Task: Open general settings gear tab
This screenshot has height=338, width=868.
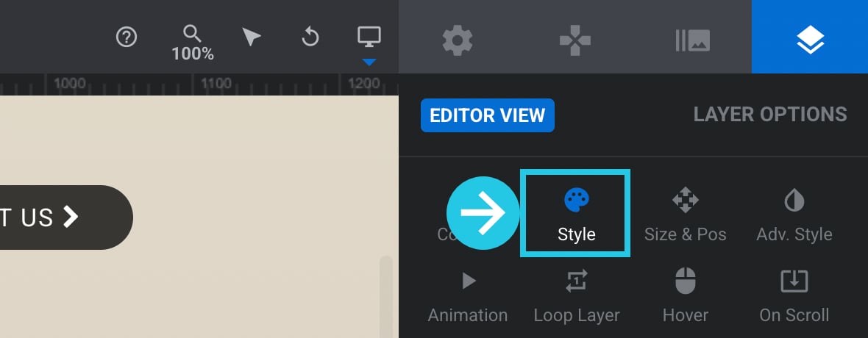Action: click(458, 41)
